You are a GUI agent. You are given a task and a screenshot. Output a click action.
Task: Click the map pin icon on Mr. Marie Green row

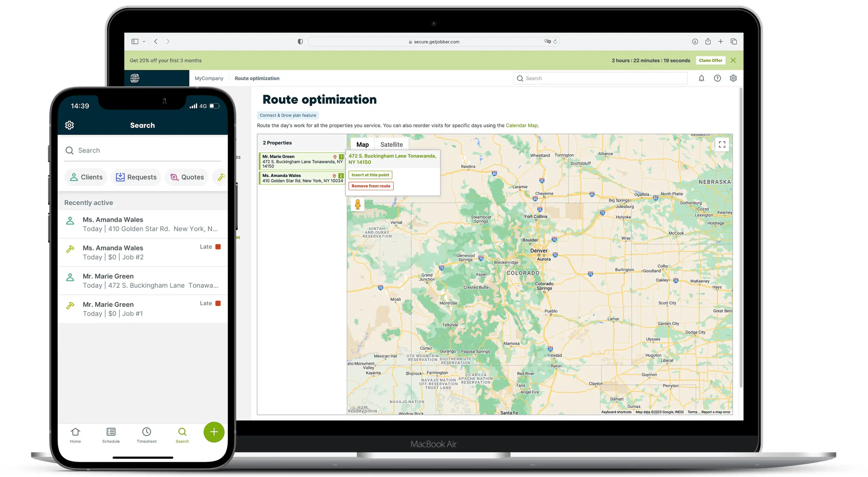(335, 157)
